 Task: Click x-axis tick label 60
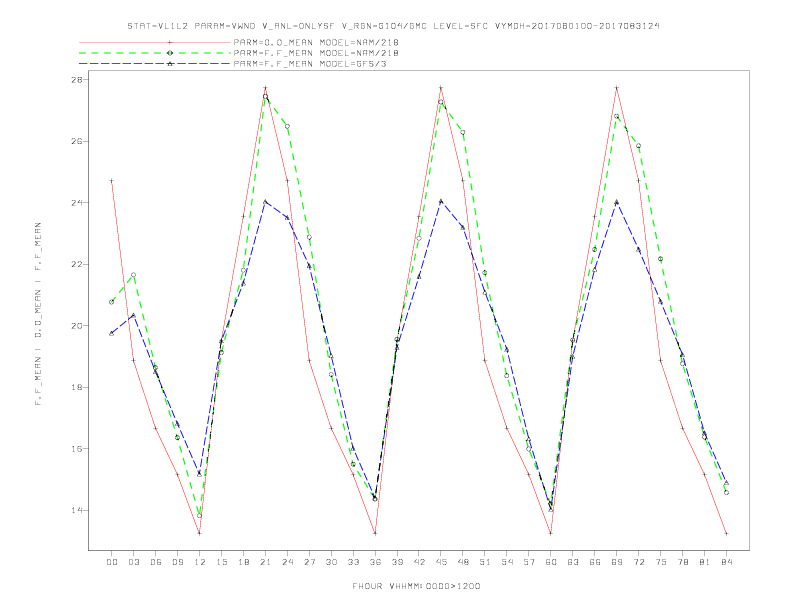point(551,562)
